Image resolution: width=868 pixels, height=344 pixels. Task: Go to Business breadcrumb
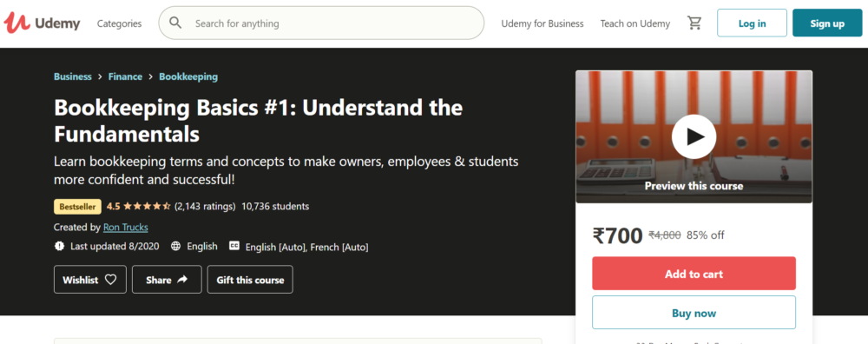pyautogui.click(x=73, y=76)
